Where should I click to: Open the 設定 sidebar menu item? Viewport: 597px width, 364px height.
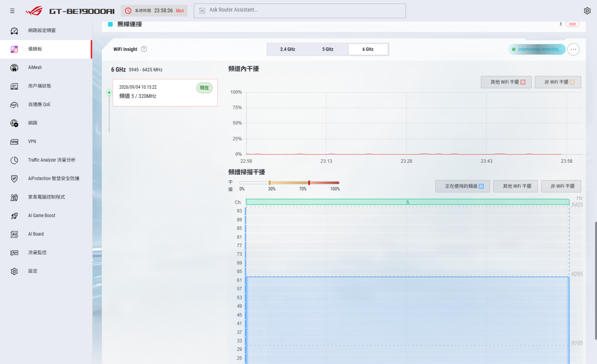coord(46,271)
